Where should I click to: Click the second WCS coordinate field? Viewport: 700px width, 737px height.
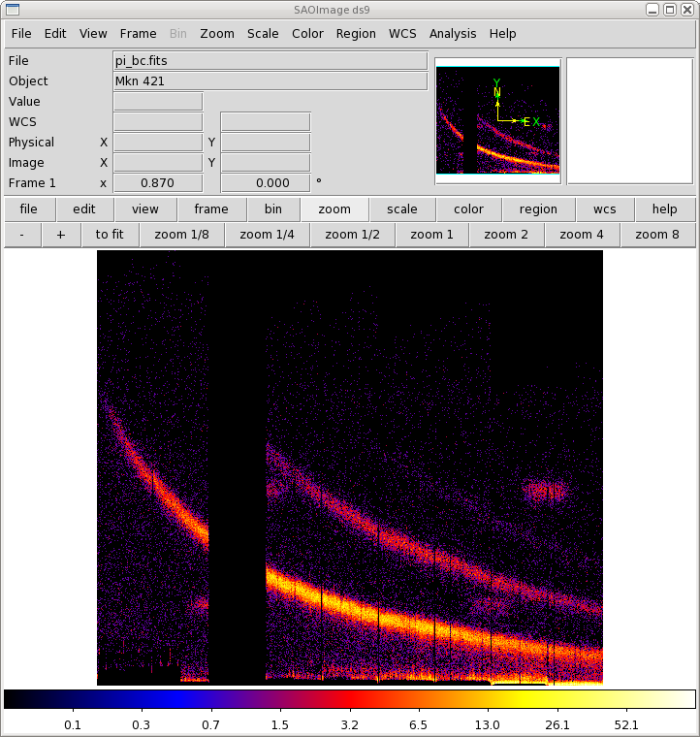(x=266, y=122)
